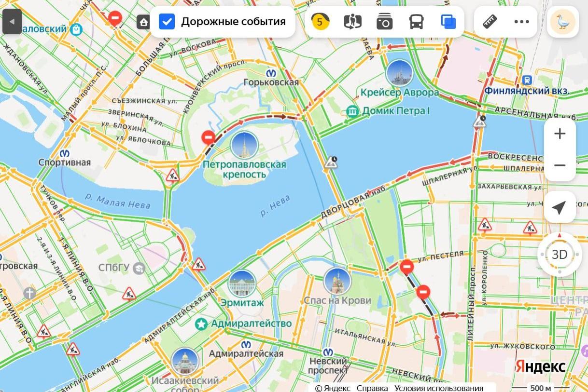Click the my location arrow icon
This screenshot has height=392, width=588.
pyautogui.click(x=559, y=207)
